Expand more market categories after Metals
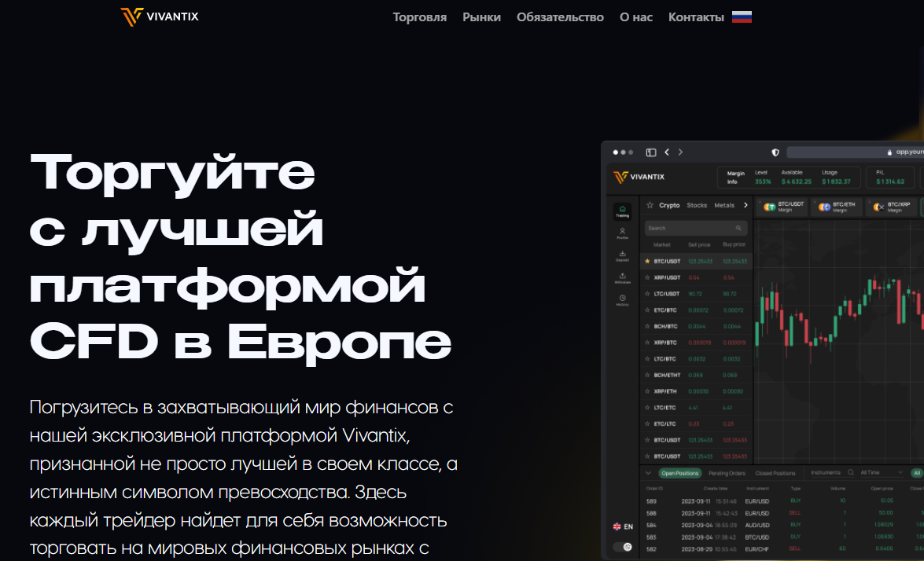 coord(745,205)
